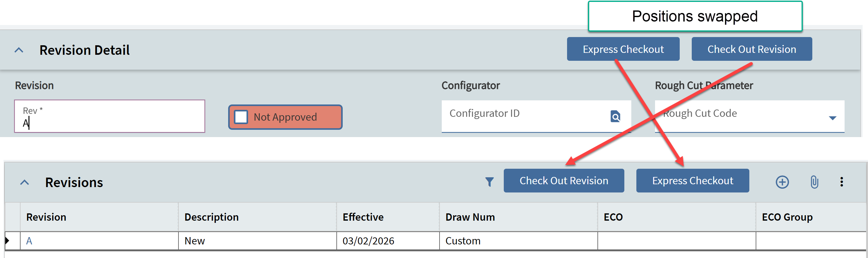Collapse the Revisions panel
Screen dimensions: 868x258
[25, 182]
